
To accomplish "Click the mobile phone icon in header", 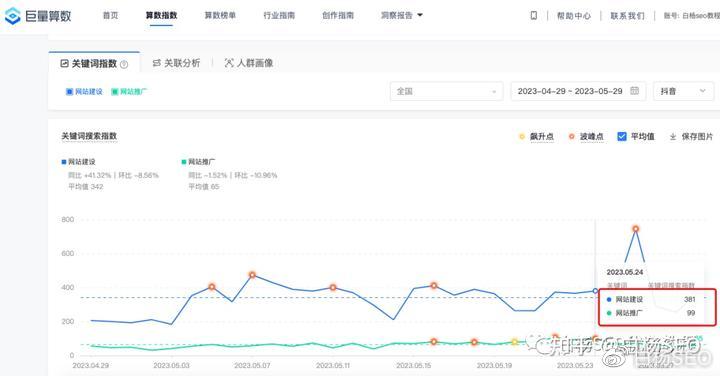I will (x=534, y=16).
